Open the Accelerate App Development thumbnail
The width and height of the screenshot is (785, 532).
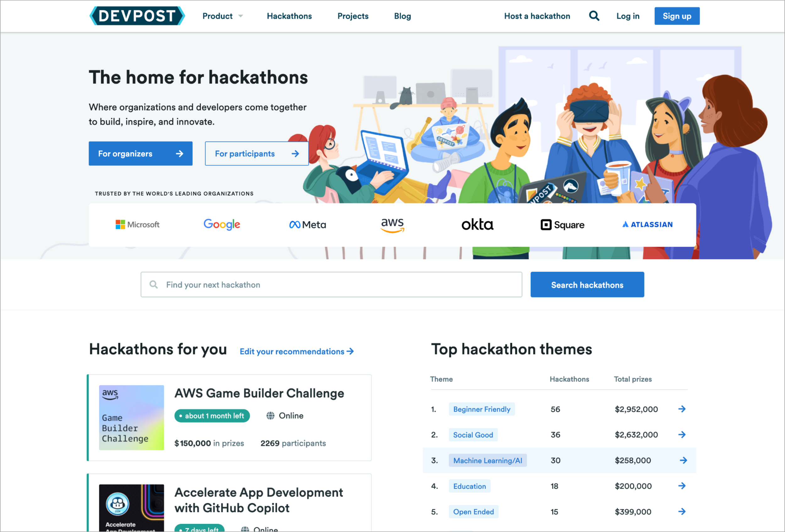(x=131, y=508)
